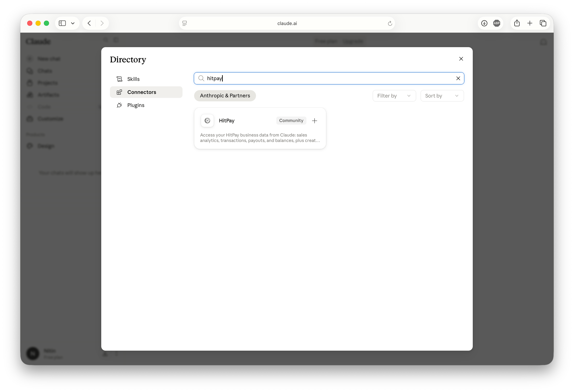Click the Community badge on HitPay
The height and width of the screenshot is (392, 574).
pos(291,120)
